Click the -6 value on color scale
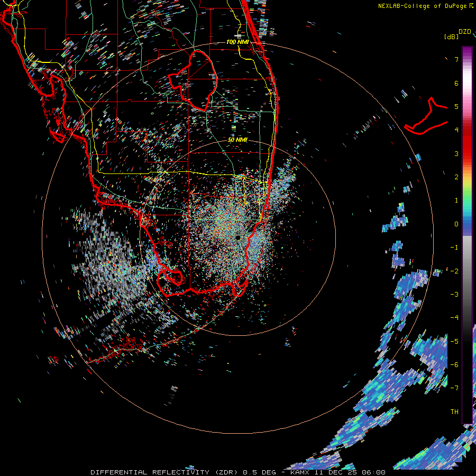This screenshot has height=476, width=476. (454, 364)
